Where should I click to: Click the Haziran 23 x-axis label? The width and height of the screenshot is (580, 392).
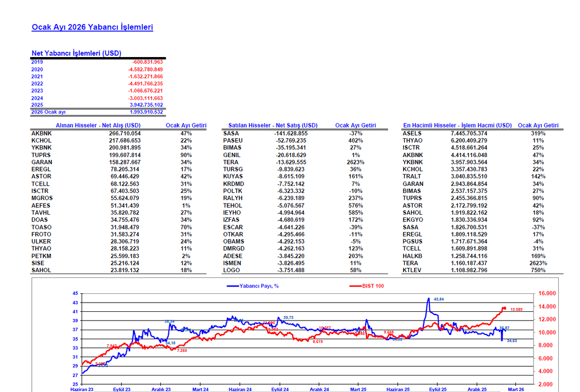pos(81,389)
